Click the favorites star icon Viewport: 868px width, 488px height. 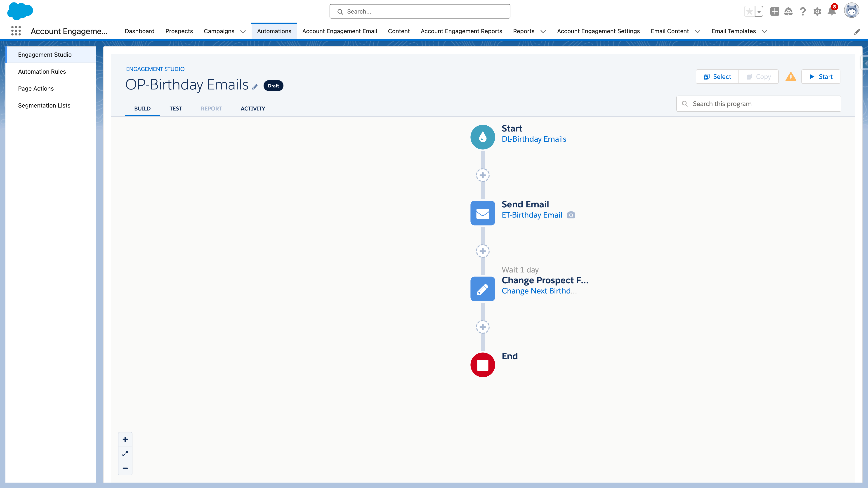pyautogui.click(x=749, y=12)
